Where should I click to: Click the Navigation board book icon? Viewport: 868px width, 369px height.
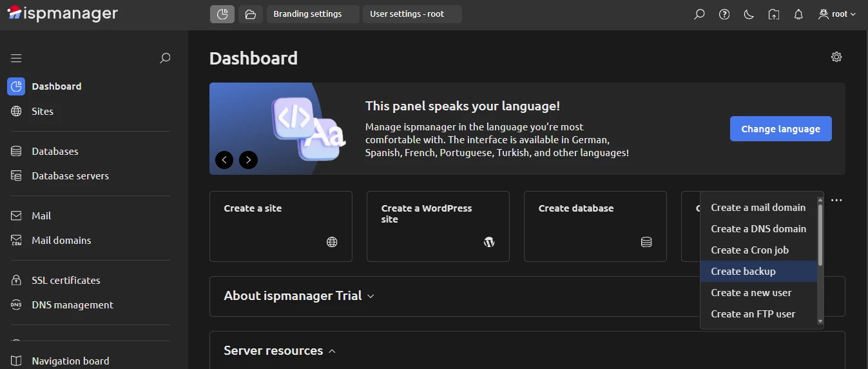(17, 361)
